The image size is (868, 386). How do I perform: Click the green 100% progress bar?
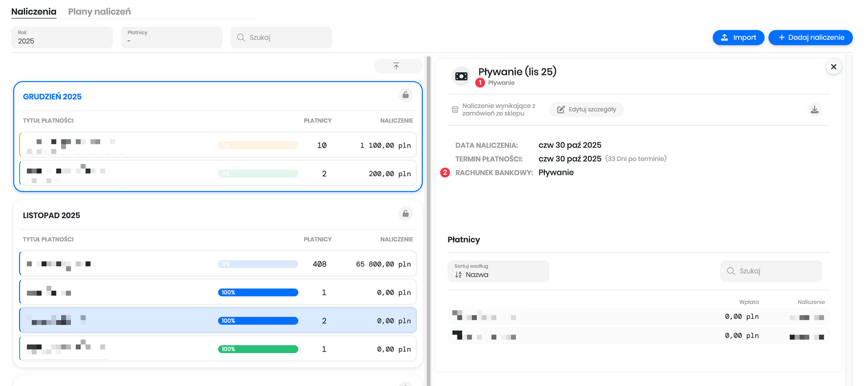258,349
